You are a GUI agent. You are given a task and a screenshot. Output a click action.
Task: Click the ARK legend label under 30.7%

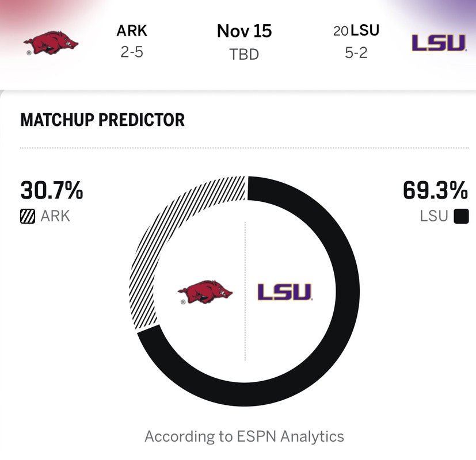(x=55, y=217)
